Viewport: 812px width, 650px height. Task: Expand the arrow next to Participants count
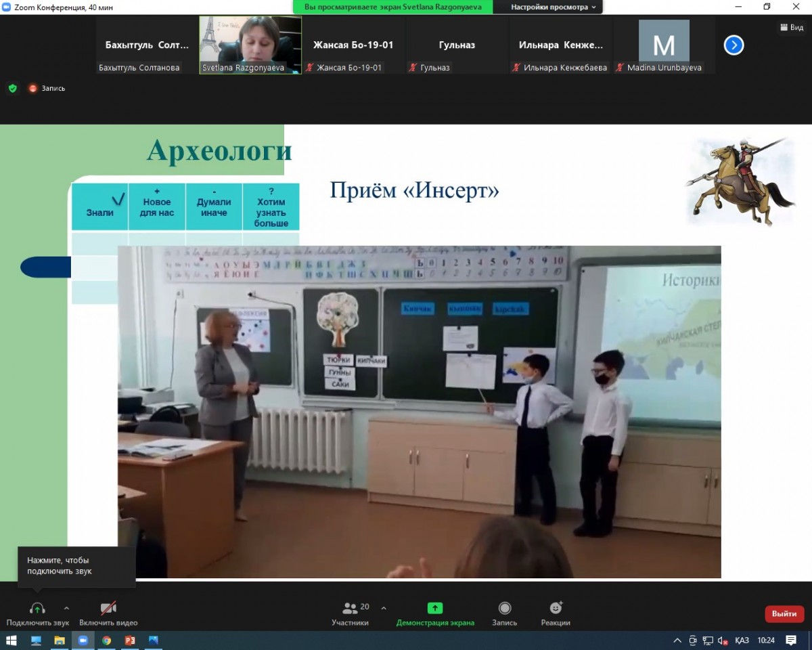click(384, 608)
